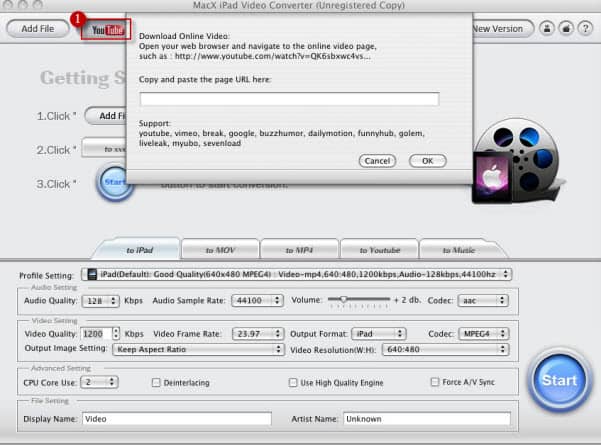Open the help question mark icon
The width and height of the screenshot is (601, 445).
point(585,29)
